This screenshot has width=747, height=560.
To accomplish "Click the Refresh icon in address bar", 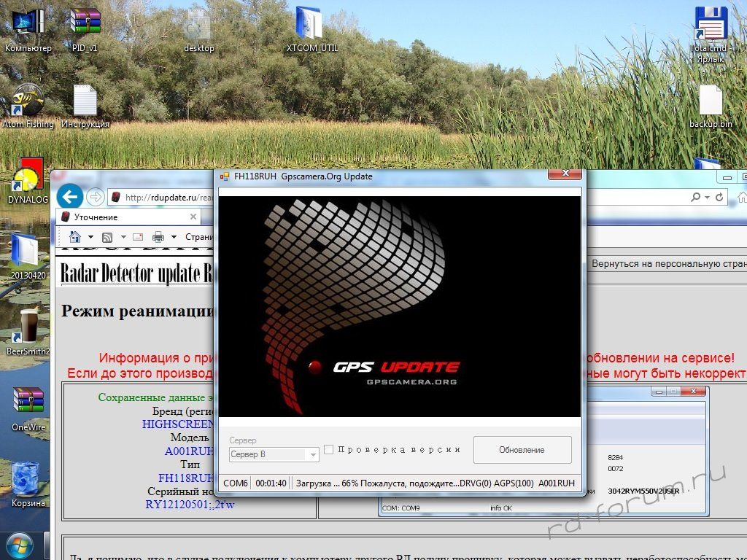I will click(x=720, y=197).
